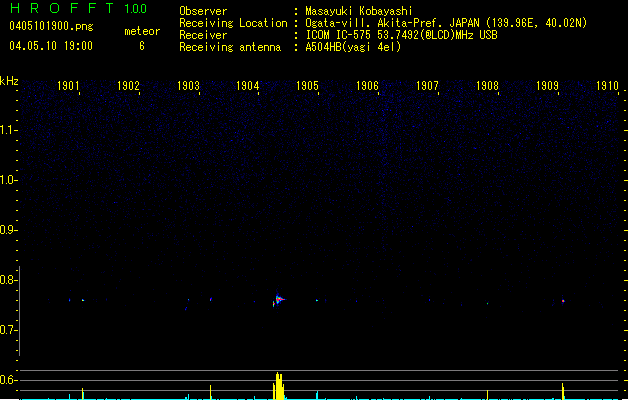Click the 1901 time axis marker
Screen dimensions: 629x400
68,86
